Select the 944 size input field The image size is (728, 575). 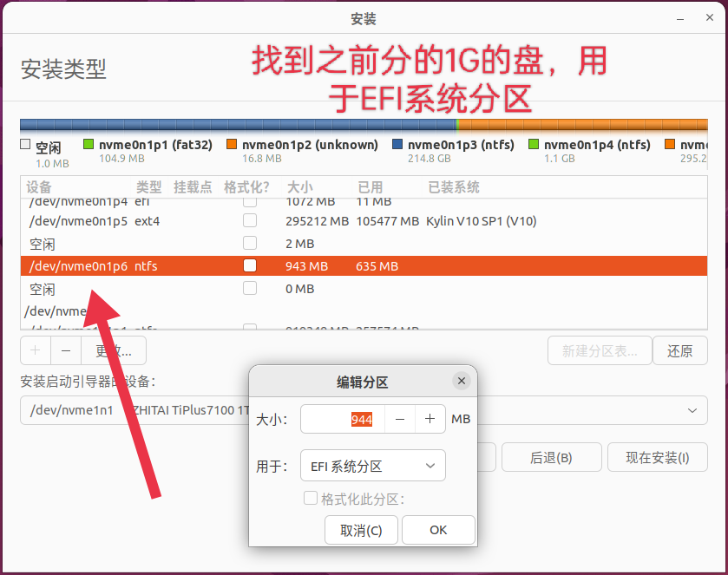[x=344, y=419]
